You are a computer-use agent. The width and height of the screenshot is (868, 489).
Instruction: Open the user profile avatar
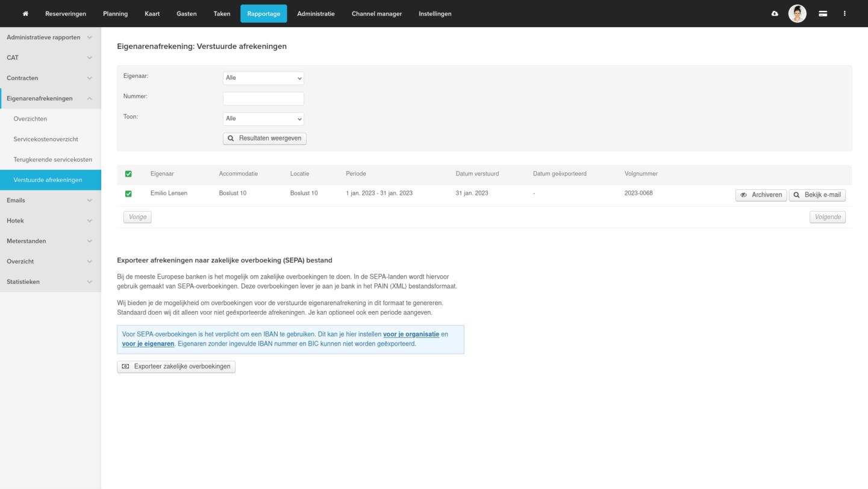click(797, 14)
